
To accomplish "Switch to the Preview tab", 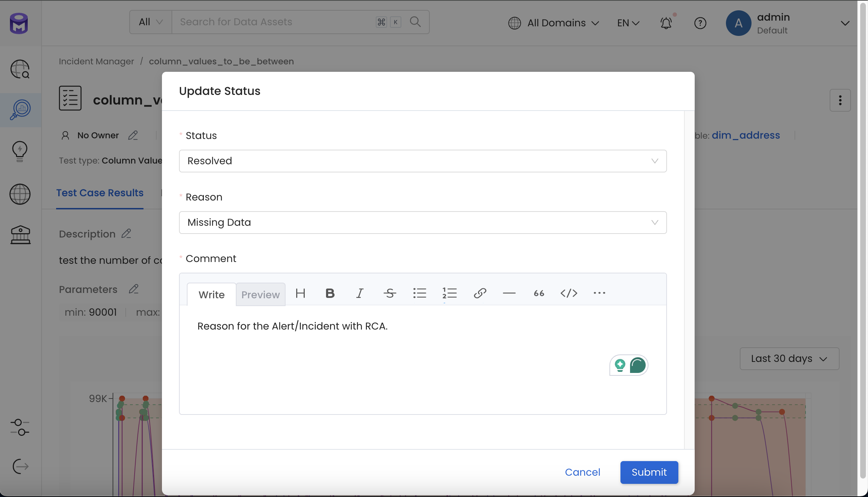I will click(x=260, y=294).
